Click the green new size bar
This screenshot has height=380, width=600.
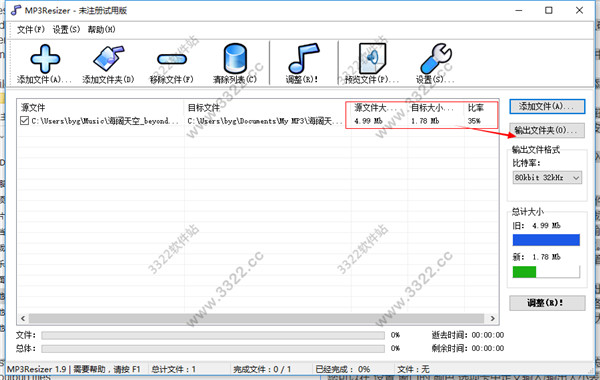(525, 272)
